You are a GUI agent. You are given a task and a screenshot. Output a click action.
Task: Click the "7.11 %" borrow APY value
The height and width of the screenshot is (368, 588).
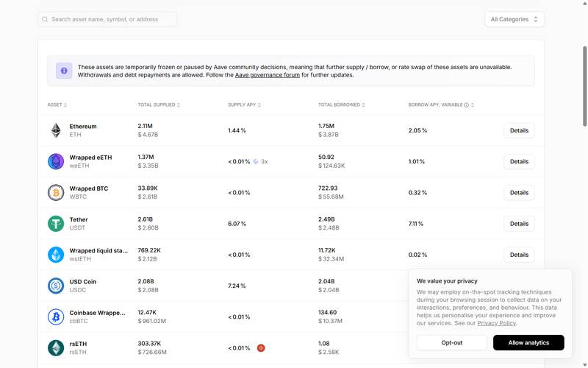(x=416, y=224)
